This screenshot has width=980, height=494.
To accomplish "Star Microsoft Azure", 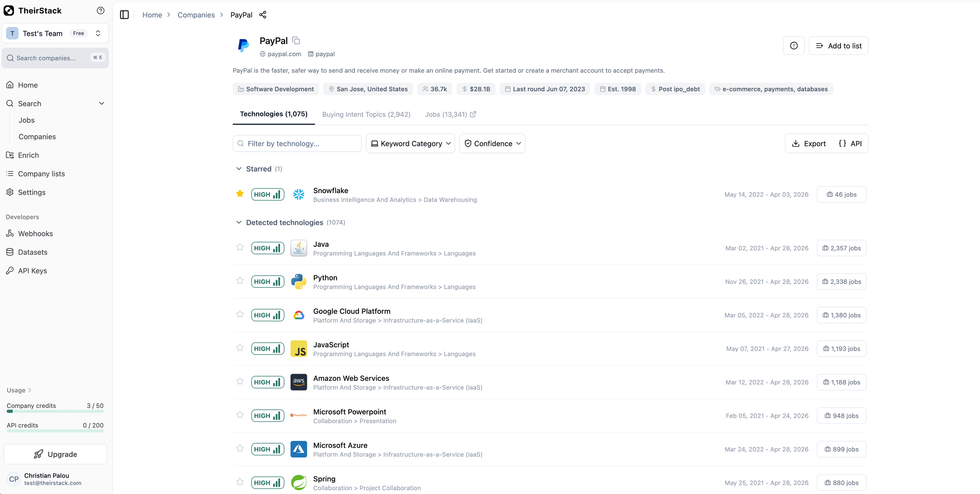I will 240,448.
